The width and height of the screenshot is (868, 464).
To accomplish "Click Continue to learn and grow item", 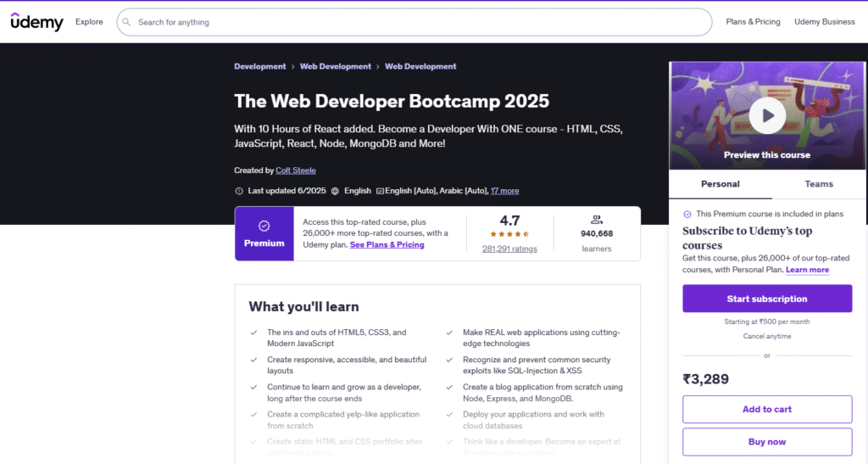I will pyautogui.click(x=344, y=393).
